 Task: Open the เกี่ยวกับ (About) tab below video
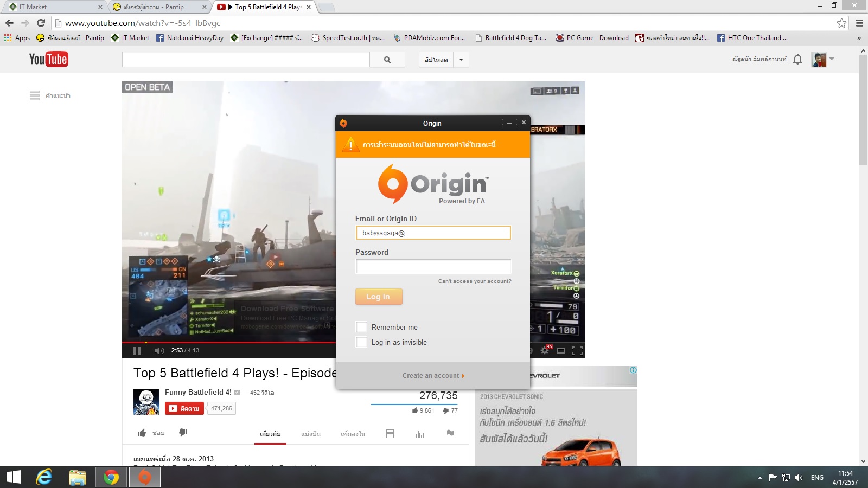[270, 434]
